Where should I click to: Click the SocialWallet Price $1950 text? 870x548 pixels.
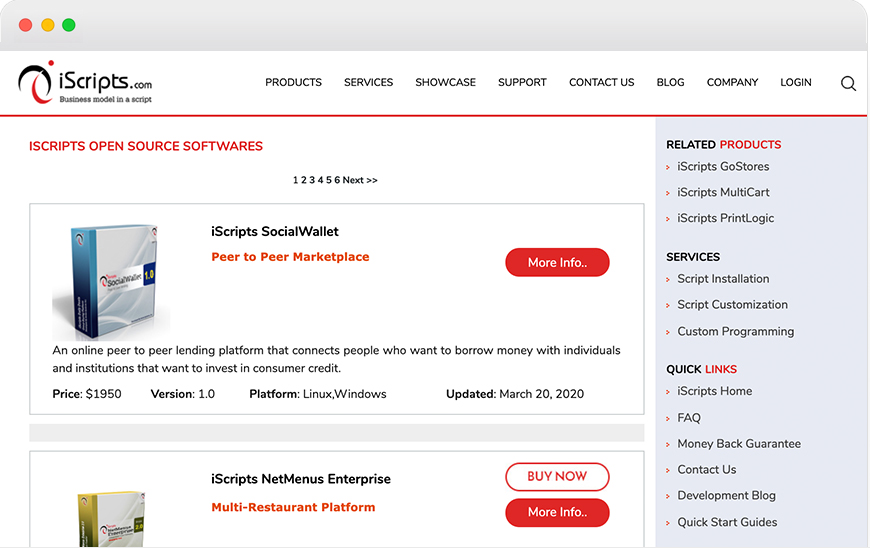[87, 394]
